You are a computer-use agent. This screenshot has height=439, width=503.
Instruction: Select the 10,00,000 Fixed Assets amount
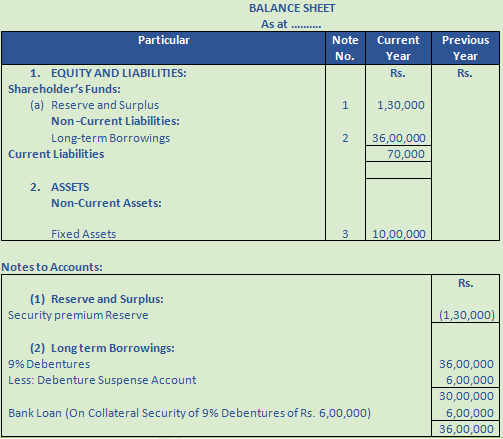tap(399, 234)
